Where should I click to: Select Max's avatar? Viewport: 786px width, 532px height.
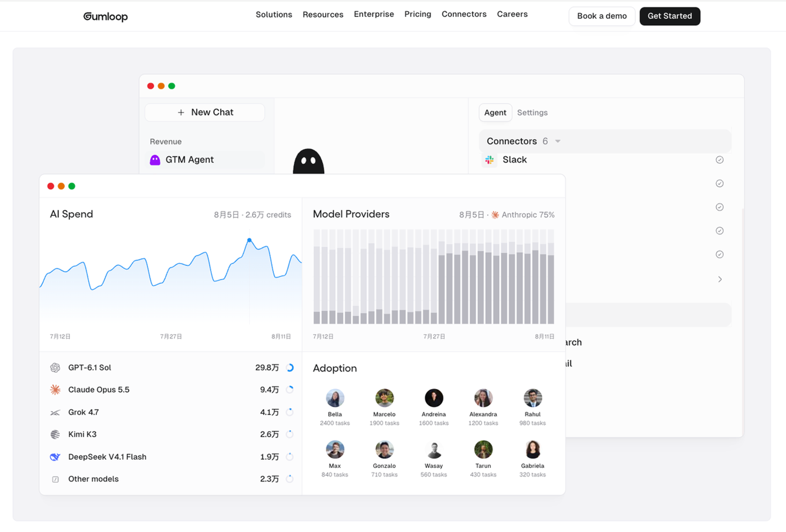[335, 449]
